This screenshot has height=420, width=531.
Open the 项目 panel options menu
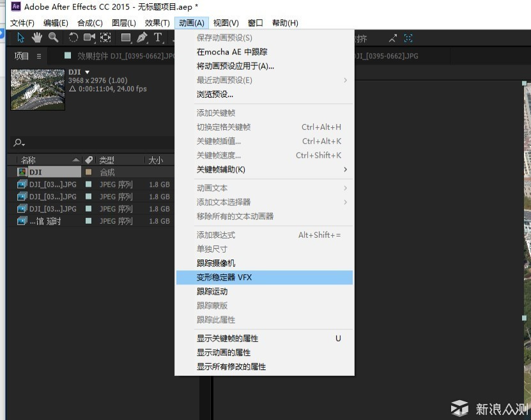(39, 56)
